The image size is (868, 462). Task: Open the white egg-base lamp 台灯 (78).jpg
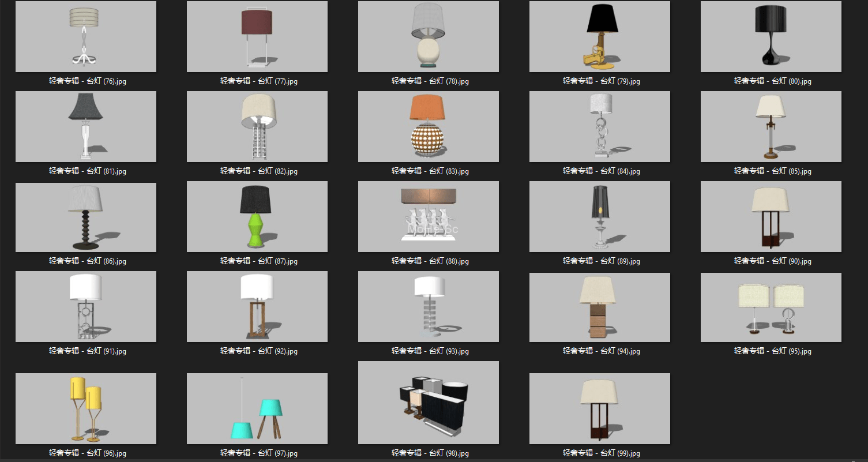pos(428,36)
